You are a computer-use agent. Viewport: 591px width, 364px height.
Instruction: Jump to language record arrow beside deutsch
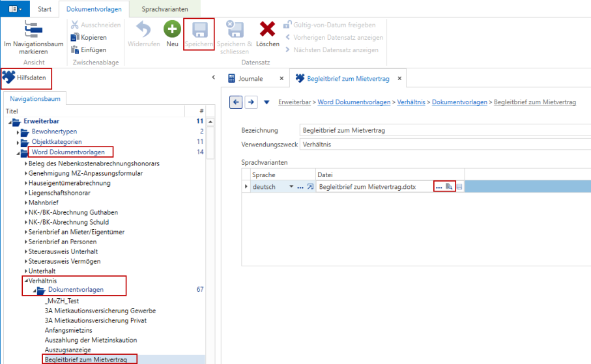310,186
